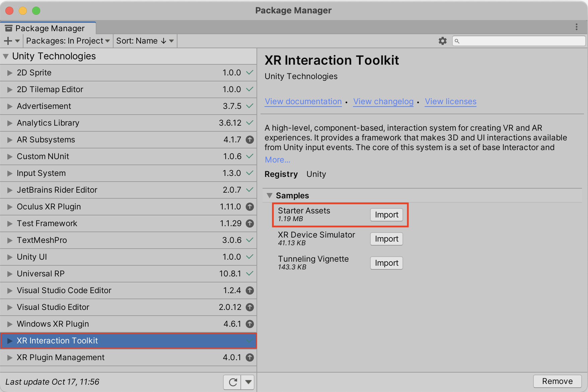Expand the Universal RP package entry
Viewport: 588px width, 392px height.
[x=10, y=274]
